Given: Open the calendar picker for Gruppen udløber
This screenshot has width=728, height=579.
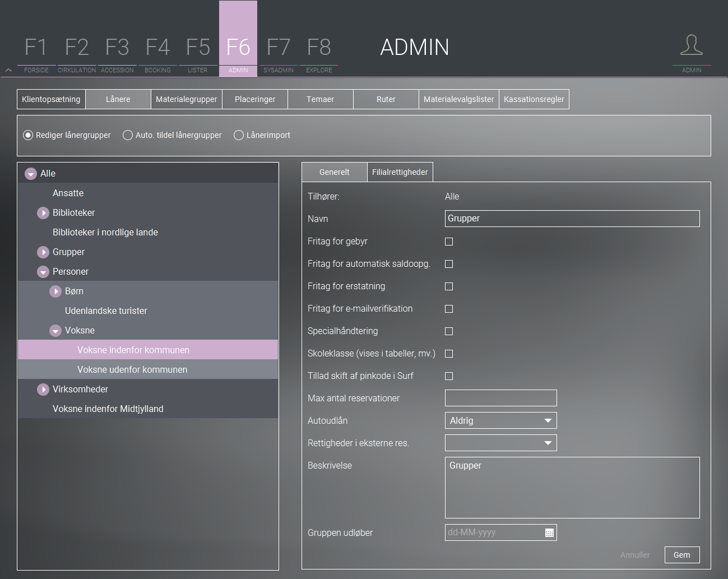Looking at the screenshot, I should click(x=549, y=532).
